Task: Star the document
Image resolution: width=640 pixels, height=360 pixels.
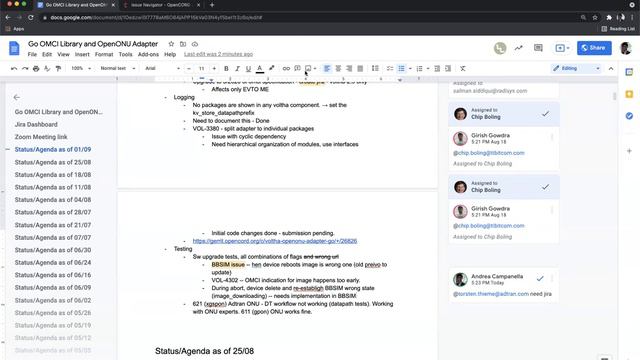Action: click(x=171, y=44)
